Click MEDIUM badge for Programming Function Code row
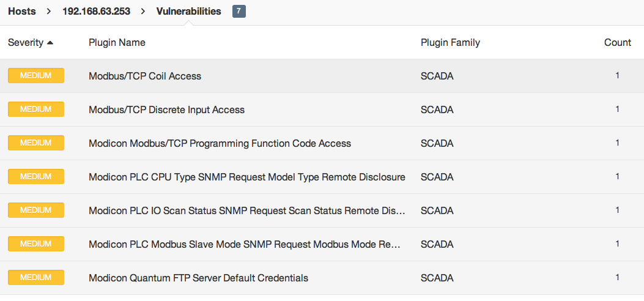The width and height of the screenshot is (644, 301). (x=36, y=143)
